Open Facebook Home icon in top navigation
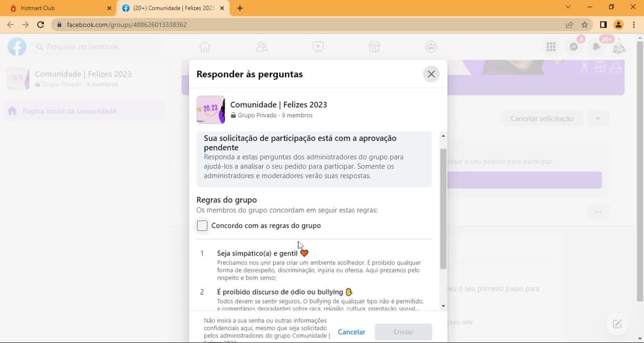This screenshot has width=644, height=343. click(x=205, y=47)
